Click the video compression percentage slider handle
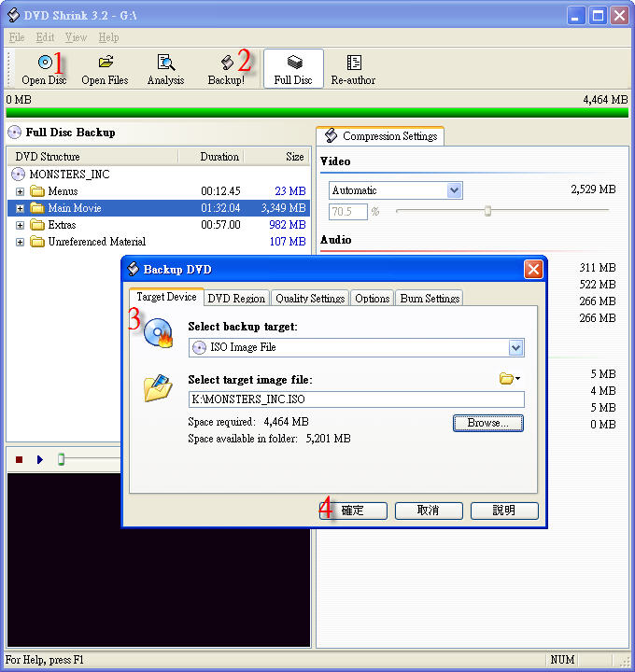Viewport: 635px width, 672px height. point(487,211)
